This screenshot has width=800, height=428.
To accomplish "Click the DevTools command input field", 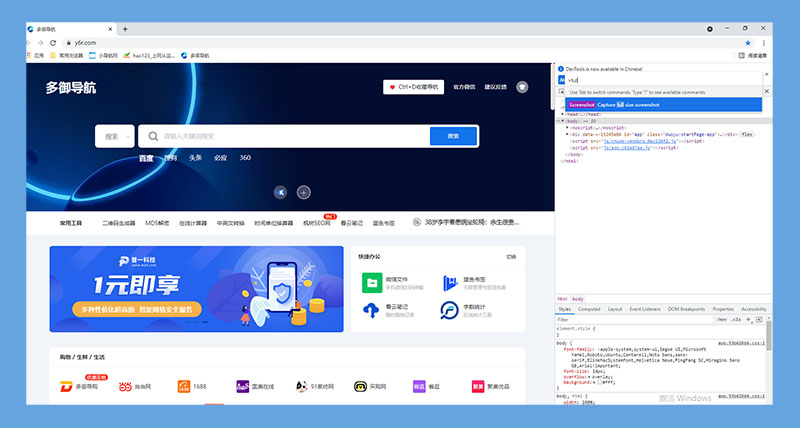I will tap(663, 80).
